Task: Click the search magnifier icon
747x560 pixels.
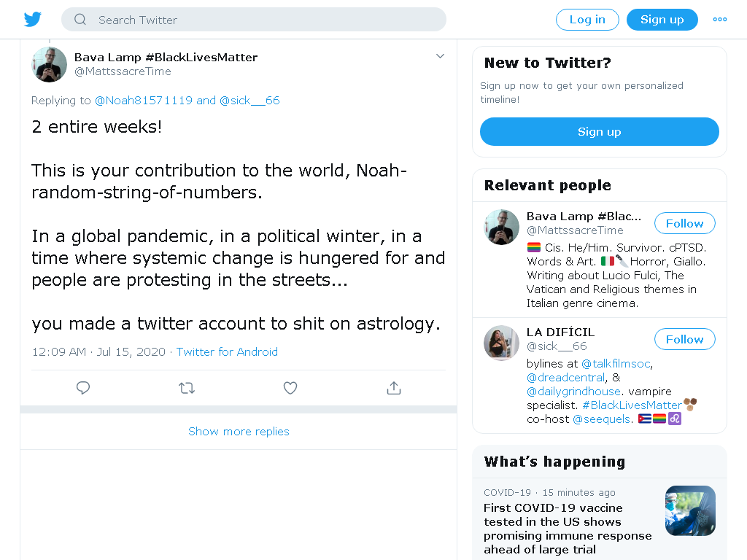Action: pyautogui.click(x=80, y=20)
